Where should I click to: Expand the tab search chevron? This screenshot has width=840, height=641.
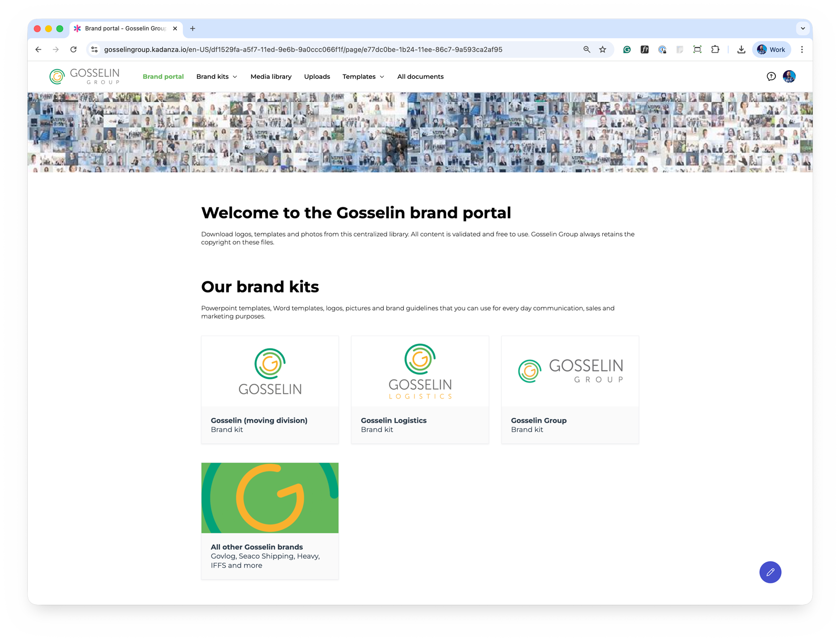(803, 28)
